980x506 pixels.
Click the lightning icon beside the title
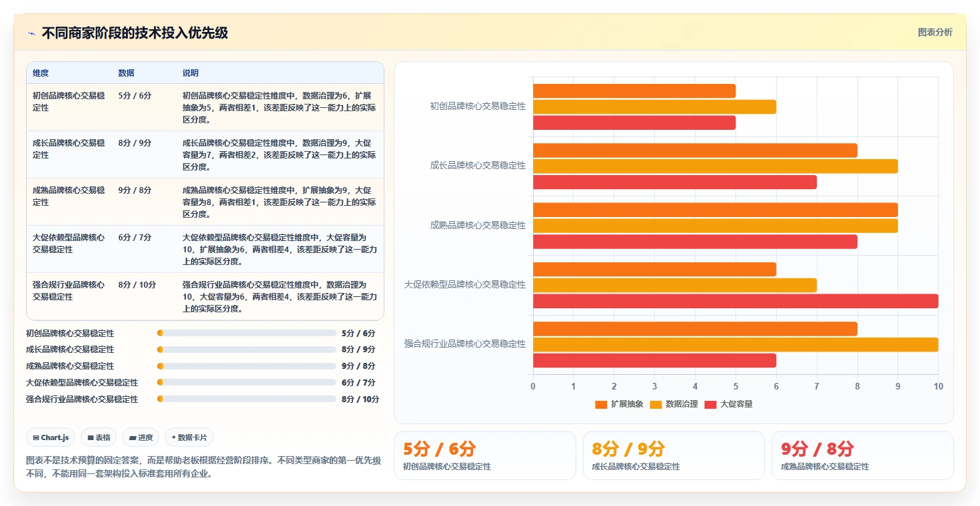[31, 33]
